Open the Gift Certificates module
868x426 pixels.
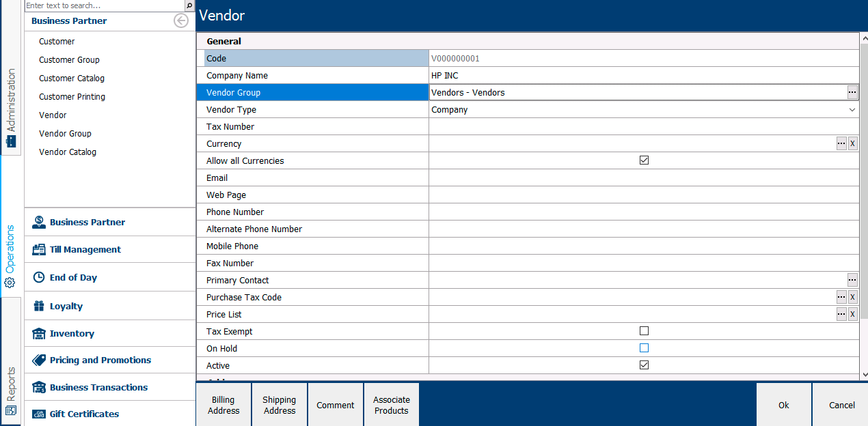110,414
